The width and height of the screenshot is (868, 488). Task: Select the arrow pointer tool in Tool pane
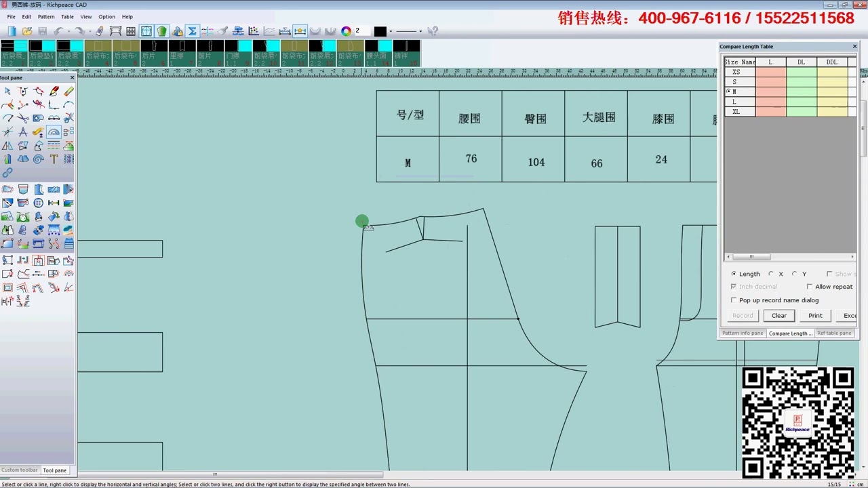coord(7,91)
